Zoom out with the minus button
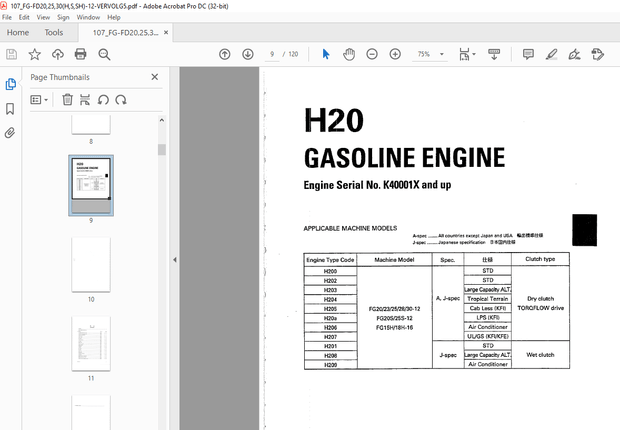The image size is (620, 430). pos(372,54)
